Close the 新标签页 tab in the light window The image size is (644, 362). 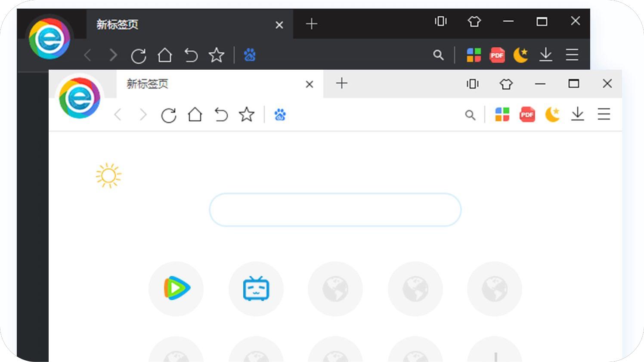[x=310, y=84]
